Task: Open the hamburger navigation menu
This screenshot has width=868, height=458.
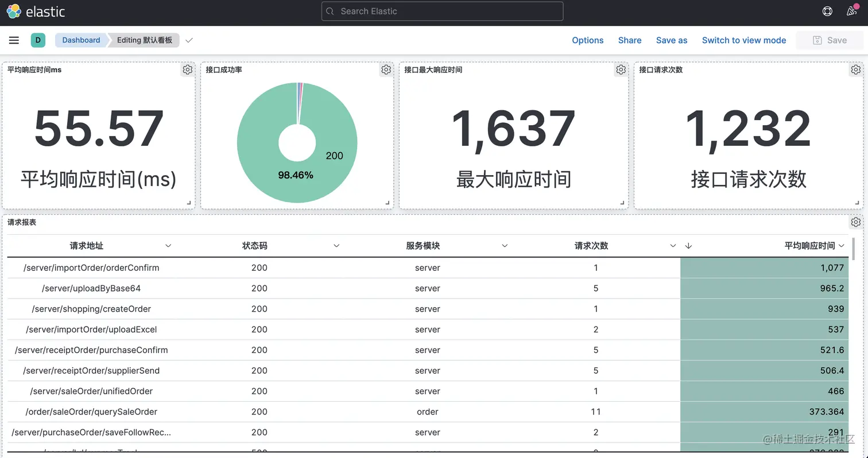Action: (14, 40)
